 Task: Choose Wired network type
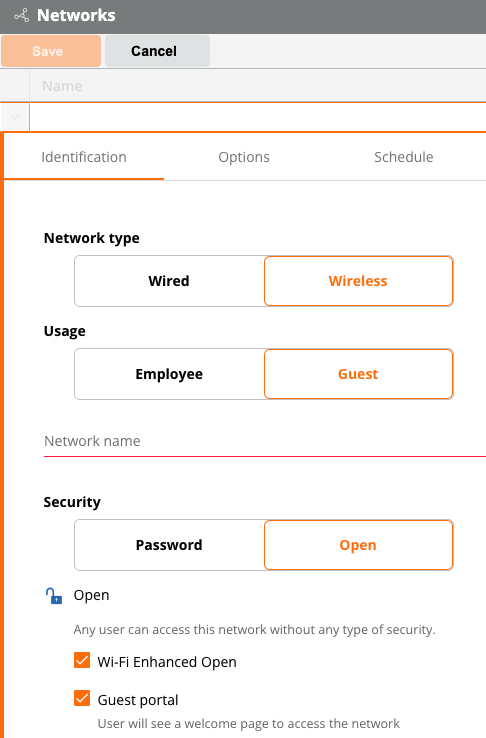click(169, 281)
